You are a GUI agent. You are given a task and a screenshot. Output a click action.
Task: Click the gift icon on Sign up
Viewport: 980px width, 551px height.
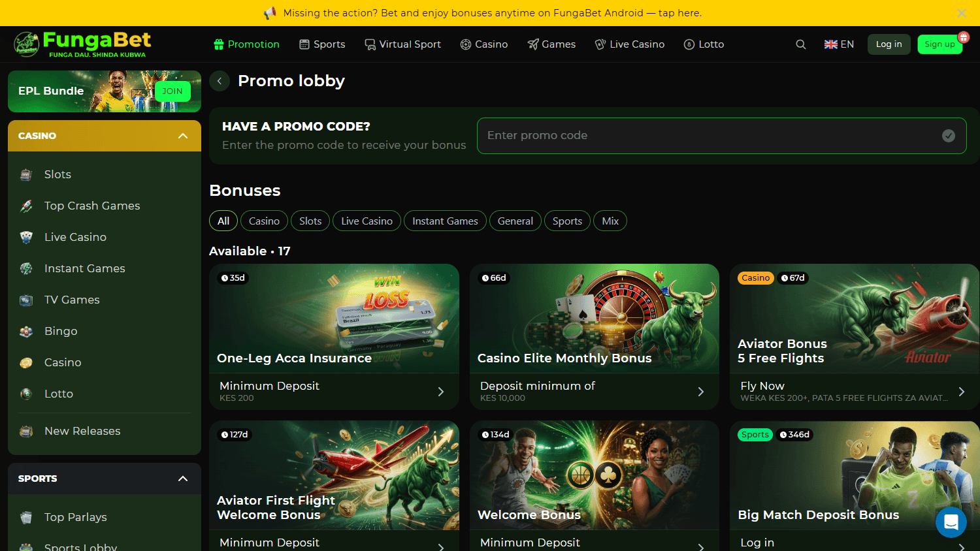[963, 37]
